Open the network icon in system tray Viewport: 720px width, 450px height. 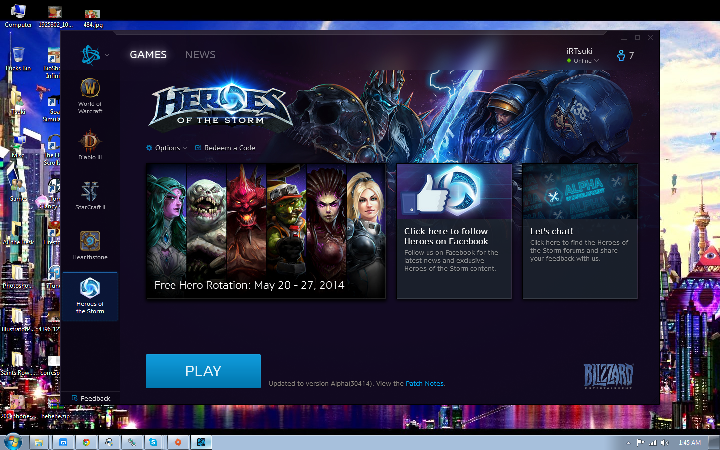(652, 443)
